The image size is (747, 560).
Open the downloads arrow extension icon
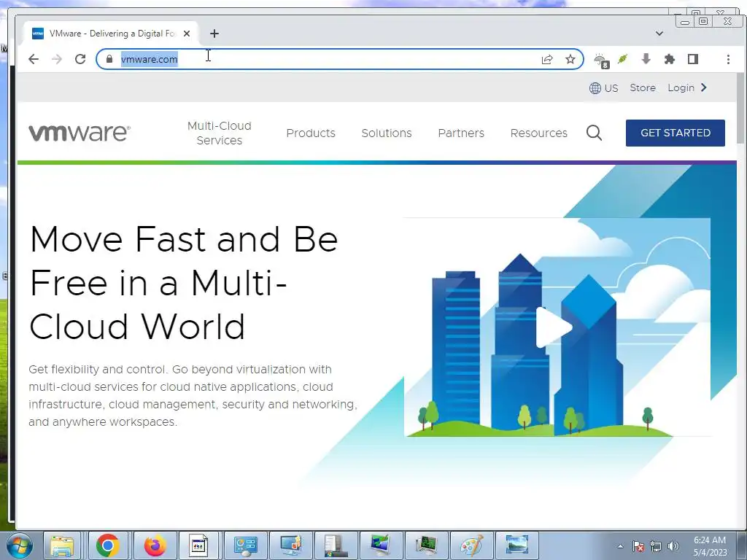(x=646, y=59)
